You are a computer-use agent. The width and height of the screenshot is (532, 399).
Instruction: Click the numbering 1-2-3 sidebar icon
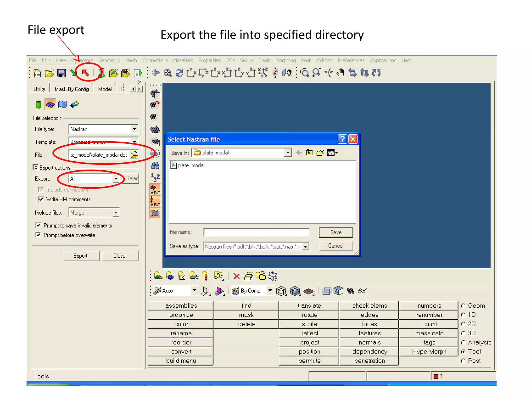[x=155, y=177]
